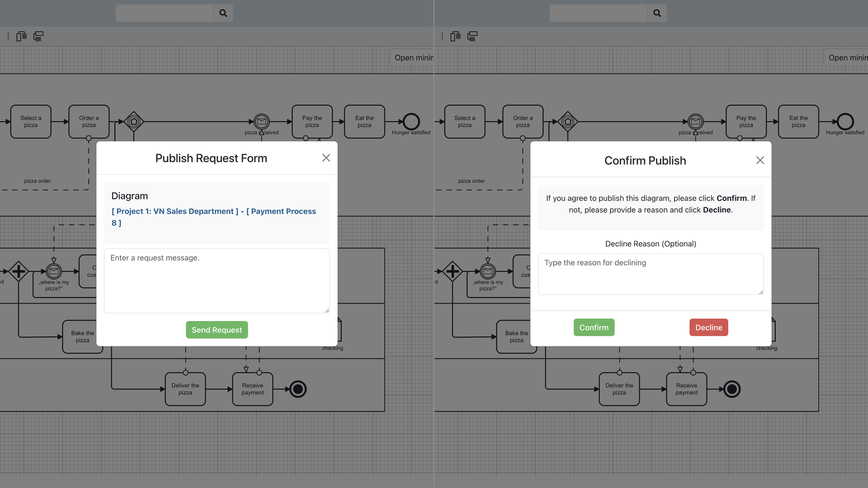Select the Hunger satisfied end event in left pane
This screenshot has width=868, height=488.
pos(411,122)
